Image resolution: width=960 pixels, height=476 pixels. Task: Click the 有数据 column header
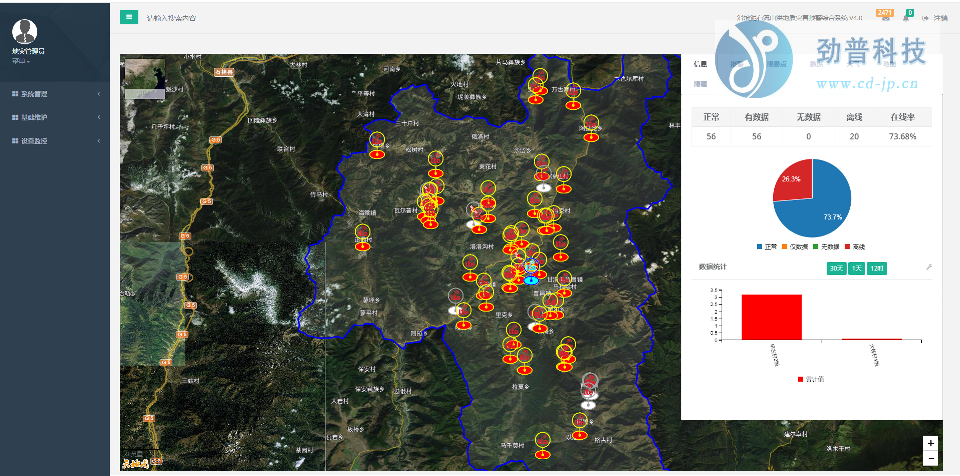coord(757,117)
